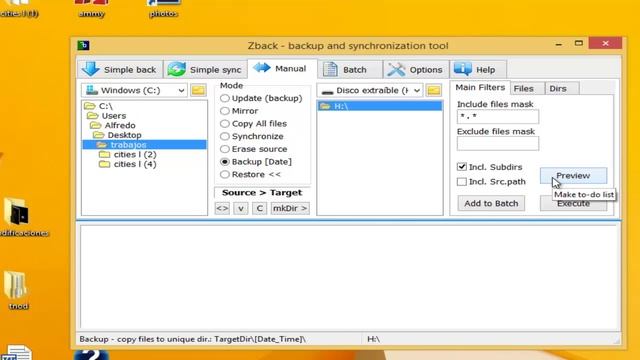The image size is (640, 360).
Task: Click the Zback app icon in title bar
Action: (x=83, y=45)
